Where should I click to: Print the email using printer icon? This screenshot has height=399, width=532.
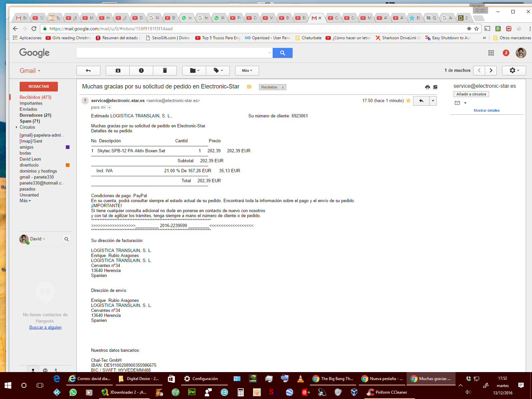pyautogui.click(x=427, y=87)
